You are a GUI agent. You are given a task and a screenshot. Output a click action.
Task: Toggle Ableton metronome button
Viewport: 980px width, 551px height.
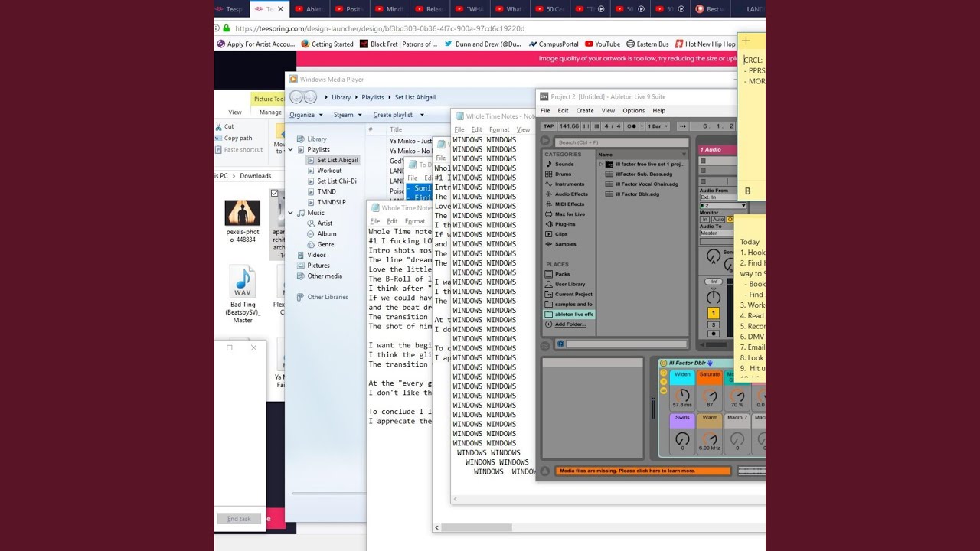click(x=635, y=126)
